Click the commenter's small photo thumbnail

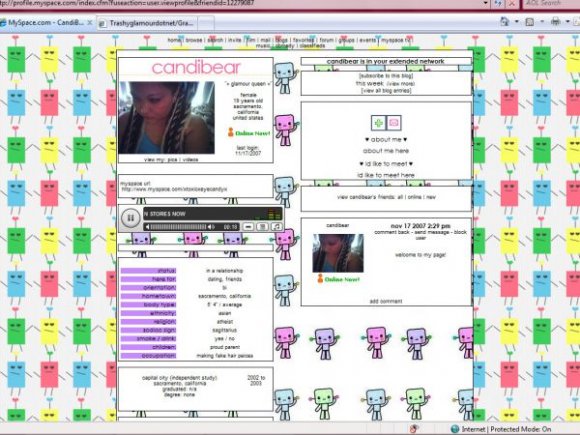coord(338,253)
